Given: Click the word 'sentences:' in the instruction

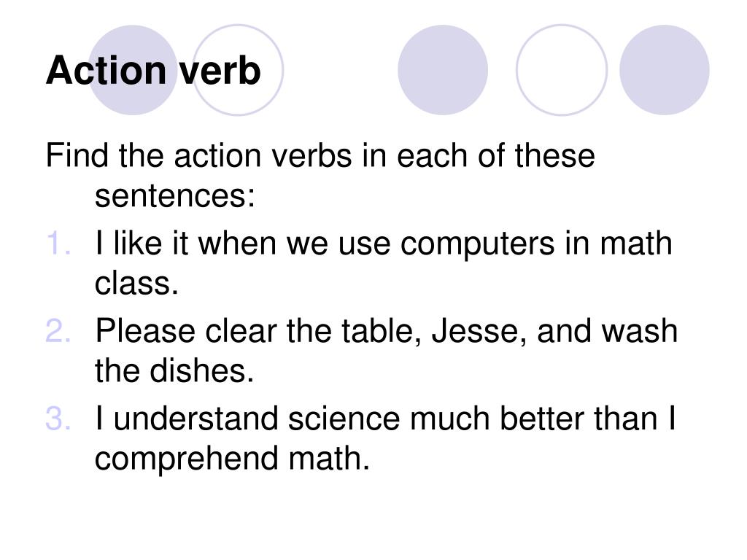Looking at the screenshot, I should [175, 195].
